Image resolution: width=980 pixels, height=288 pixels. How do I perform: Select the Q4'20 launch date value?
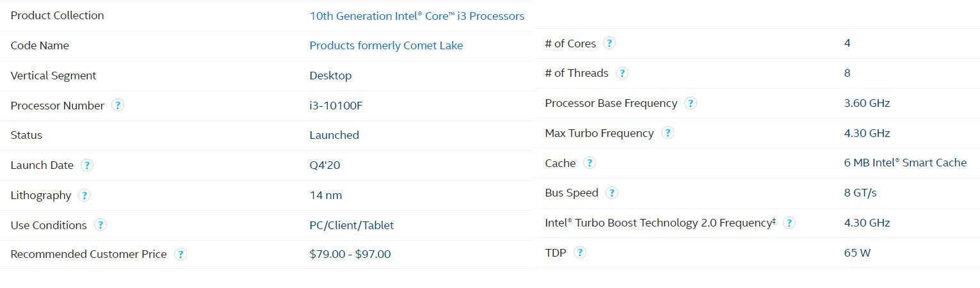pos(325,165)
